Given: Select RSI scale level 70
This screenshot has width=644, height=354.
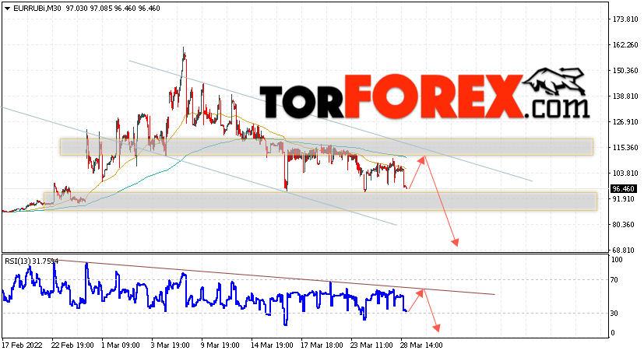Looking at the screenshot, I should click(x=614, y=280).
